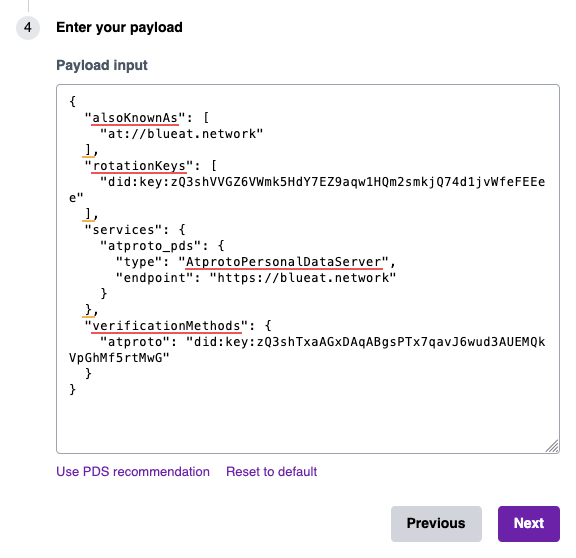Click the AtprotoPersonalDataServer type value
The height and width of the screenshot is (558, 576).
[284, 262]
